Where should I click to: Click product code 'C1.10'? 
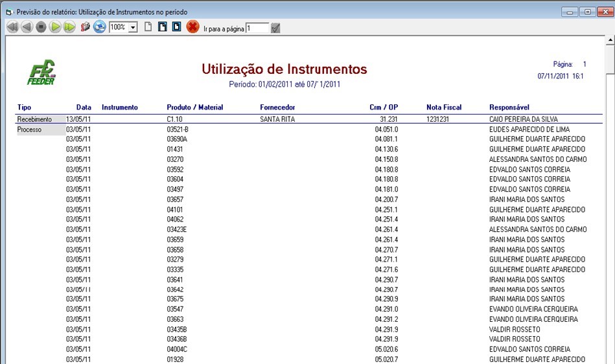174,119
